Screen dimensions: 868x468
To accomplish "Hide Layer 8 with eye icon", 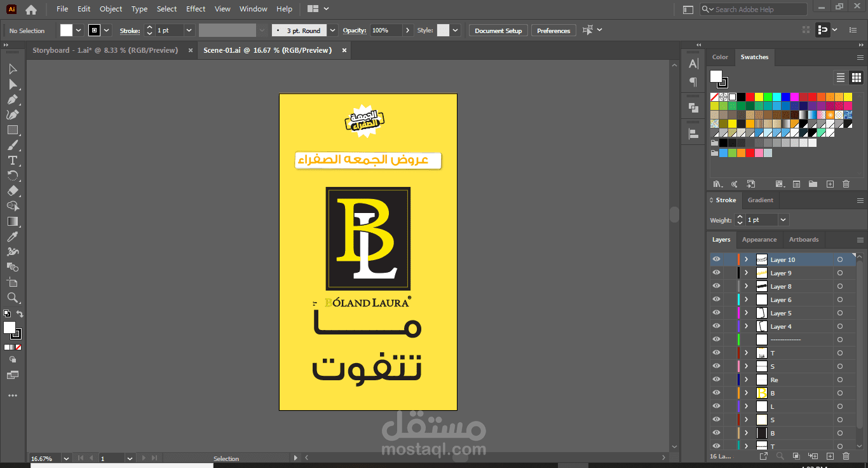I will pyautogui.click(x=716, y=286).
